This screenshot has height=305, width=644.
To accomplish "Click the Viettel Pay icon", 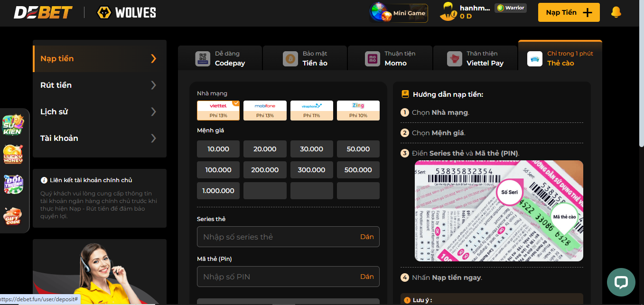I will click(455, 59).
